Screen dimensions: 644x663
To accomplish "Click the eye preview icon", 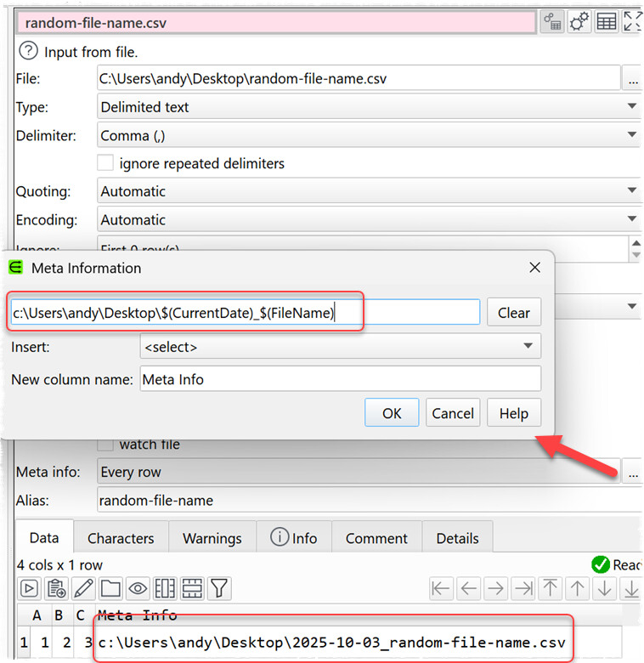I will (138, 588).
